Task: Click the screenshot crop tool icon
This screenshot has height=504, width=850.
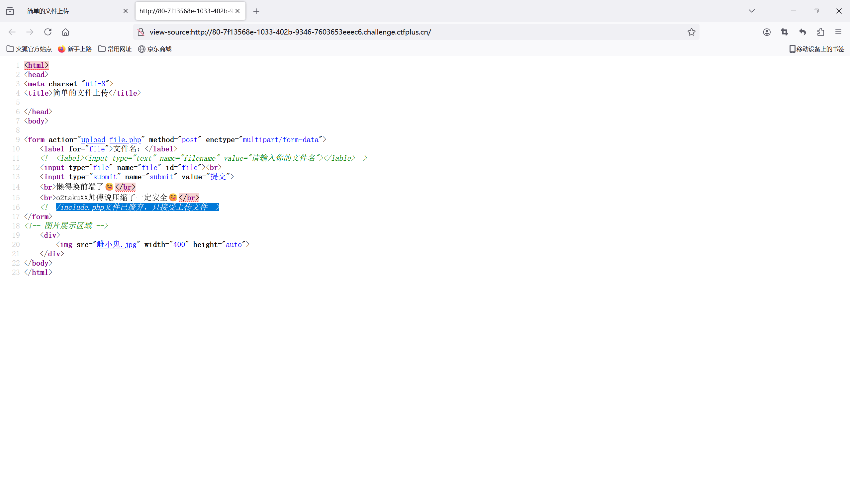Action: coord(785,32)
